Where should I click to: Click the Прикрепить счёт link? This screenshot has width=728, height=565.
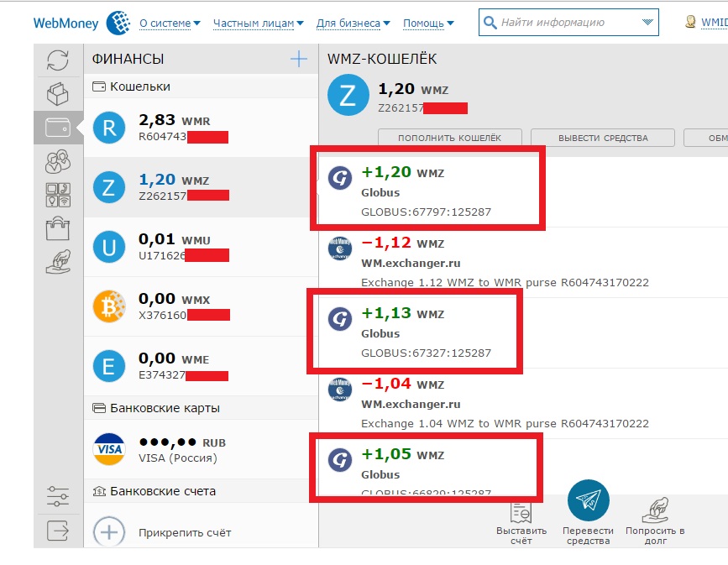point(185,533)
